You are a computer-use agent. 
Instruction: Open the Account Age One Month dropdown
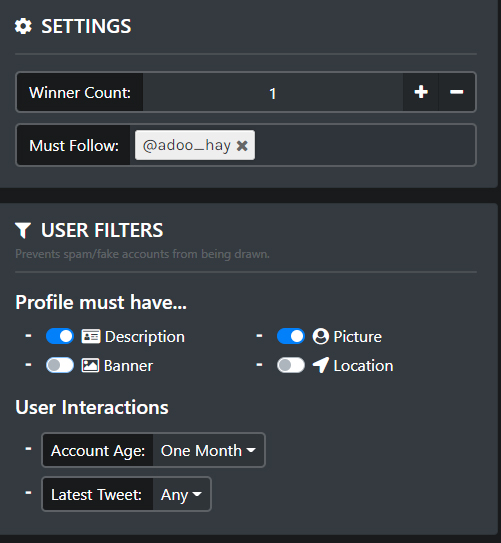(208, 451)
